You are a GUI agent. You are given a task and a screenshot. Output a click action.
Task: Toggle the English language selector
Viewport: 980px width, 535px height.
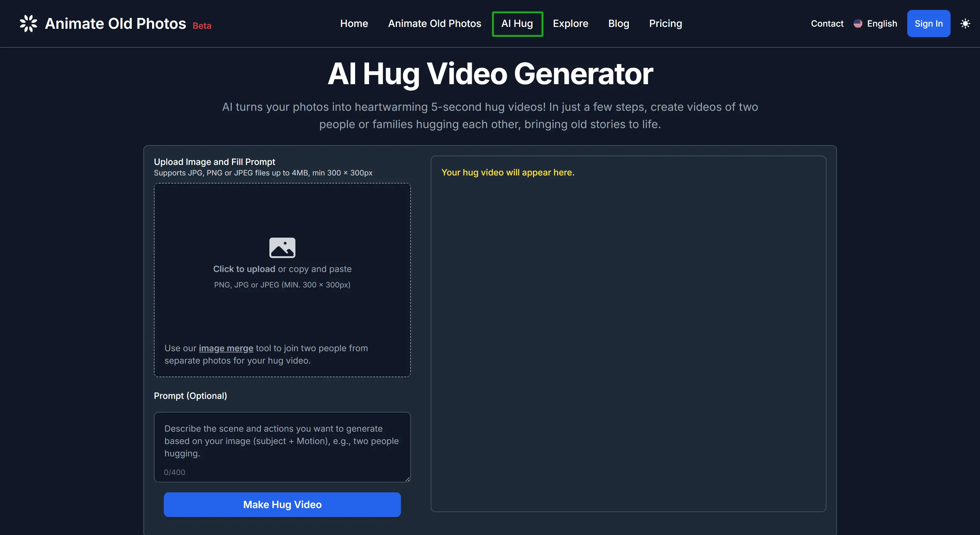tap(875, 23)
